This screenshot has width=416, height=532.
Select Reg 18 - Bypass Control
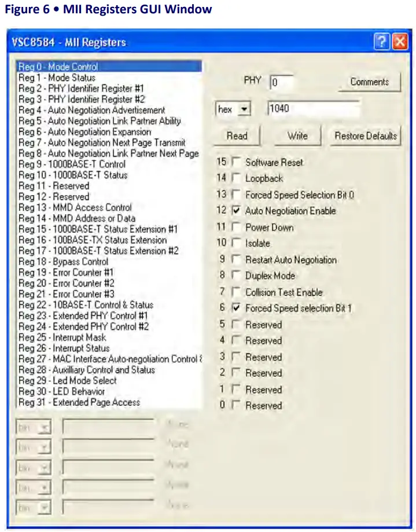pyautogui.click(x=109, y=262)
